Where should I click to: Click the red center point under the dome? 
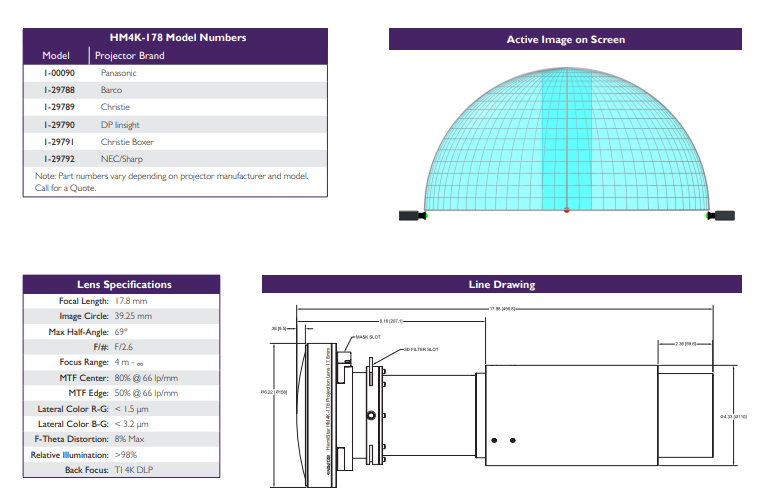tap(566, 210)
